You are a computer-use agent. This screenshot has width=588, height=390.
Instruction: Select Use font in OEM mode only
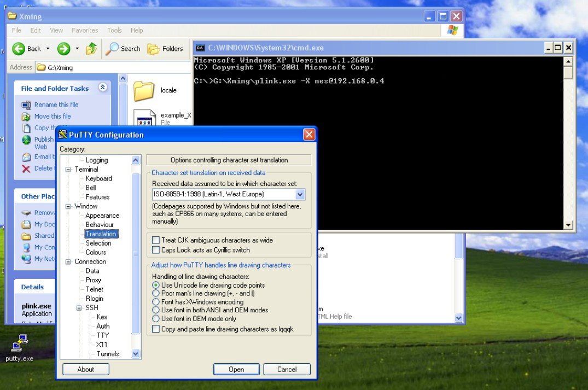pyautogui.click(x=156, y=318)
